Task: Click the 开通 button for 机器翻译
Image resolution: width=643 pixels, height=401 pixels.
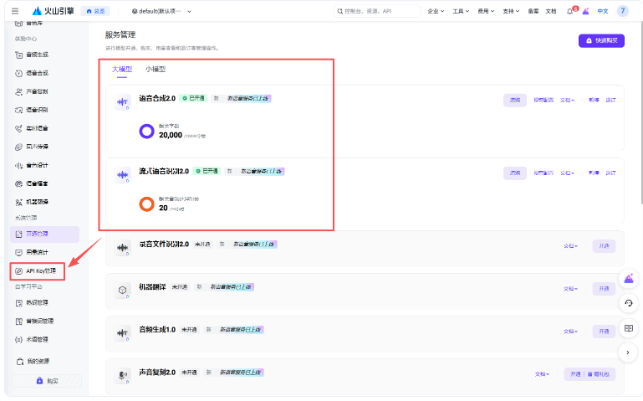Action: 604,289
